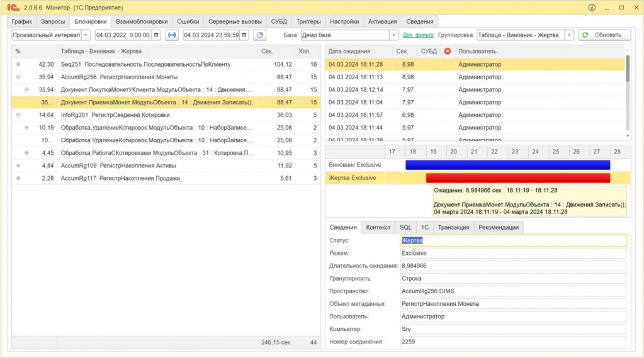Viewport: 644px width, 358px height.
Task: Open the Настройки tab
Action: coord(344,21)
